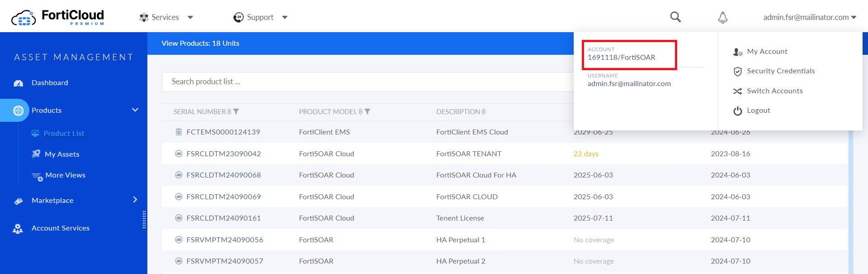Open Dashboard in sidebar
The image size is (868, 274).
50,83
